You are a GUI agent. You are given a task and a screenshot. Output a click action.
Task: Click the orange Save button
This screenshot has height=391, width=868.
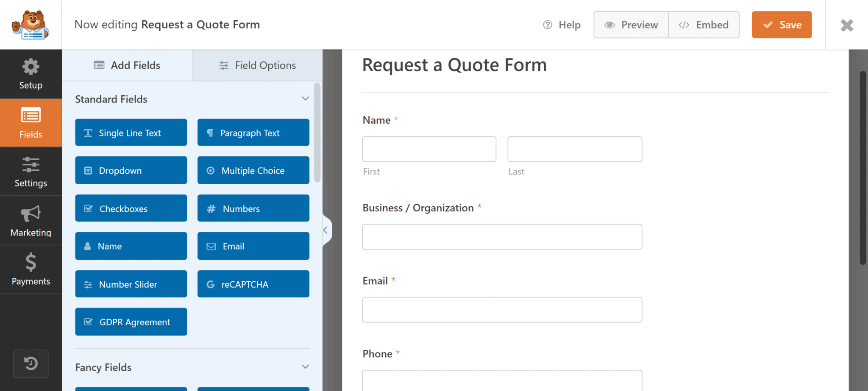click(782, 25)
